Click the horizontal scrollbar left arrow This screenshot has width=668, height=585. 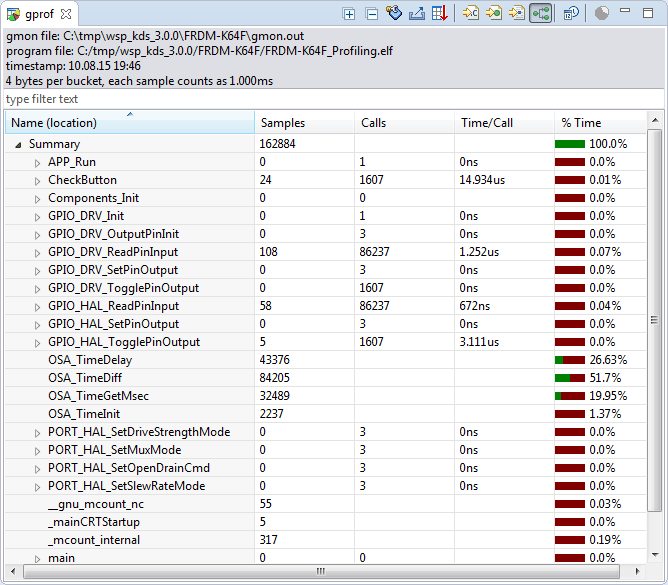[13, 571]
